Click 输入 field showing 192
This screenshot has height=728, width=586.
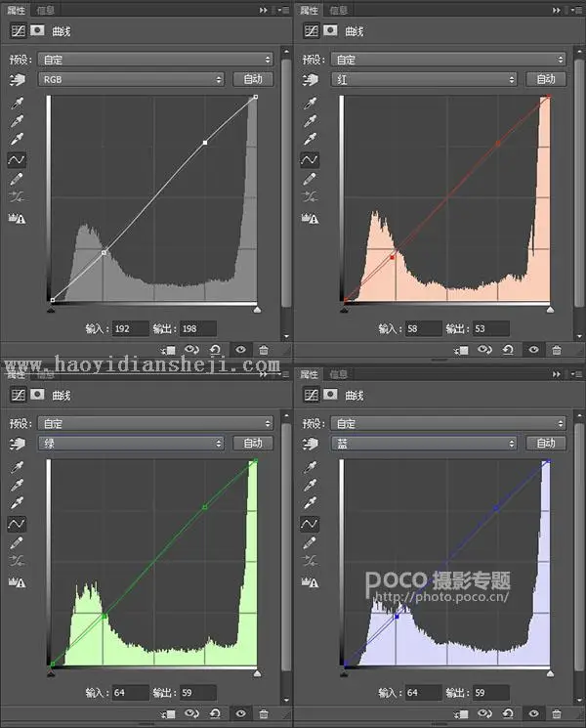tap(130, 328)
